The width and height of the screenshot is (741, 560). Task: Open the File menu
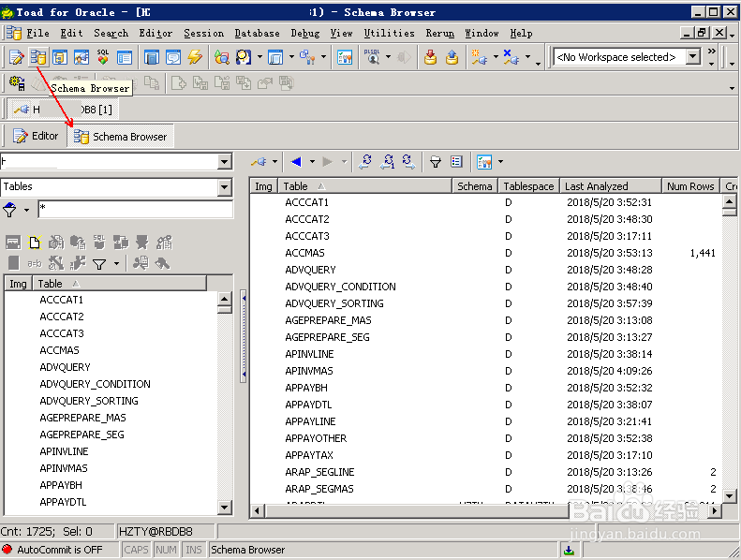tap(37, 33)
